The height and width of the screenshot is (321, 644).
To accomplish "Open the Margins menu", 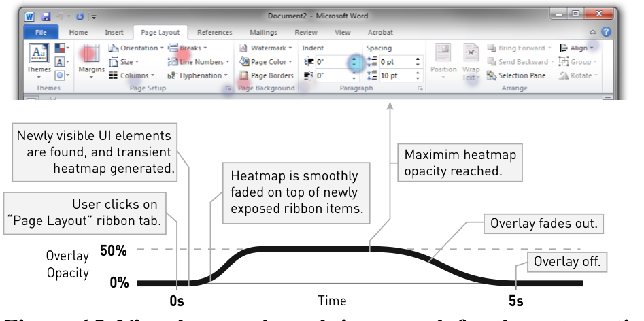I will pyautogui.click(x=91, y=62).
